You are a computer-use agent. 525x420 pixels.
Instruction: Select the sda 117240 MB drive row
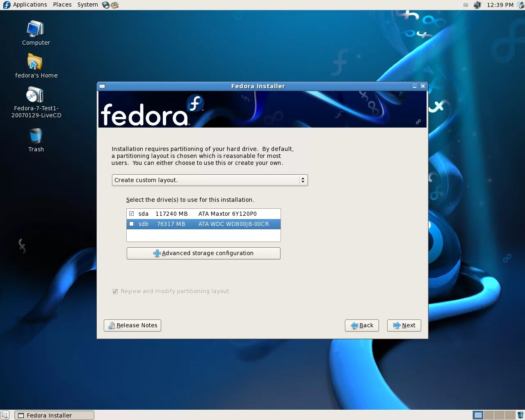coord(203,214)
